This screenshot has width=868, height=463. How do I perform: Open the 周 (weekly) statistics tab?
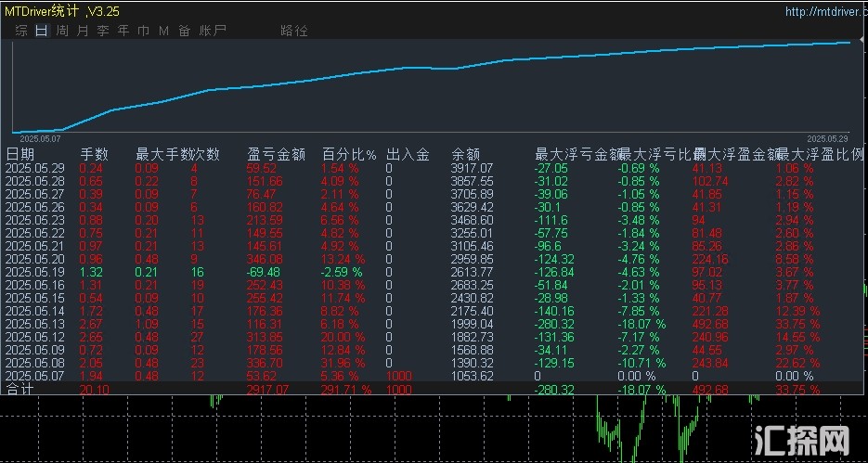[x=61, y=31]
